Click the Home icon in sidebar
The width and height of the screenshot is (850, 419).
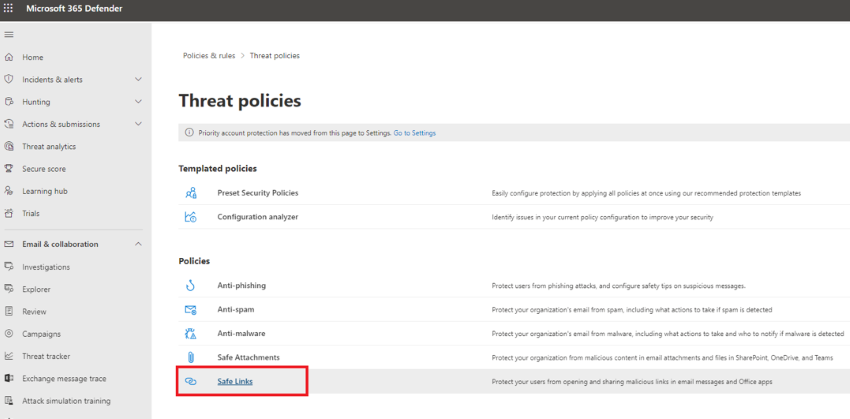pyautogui.click(x=9, y=57)
